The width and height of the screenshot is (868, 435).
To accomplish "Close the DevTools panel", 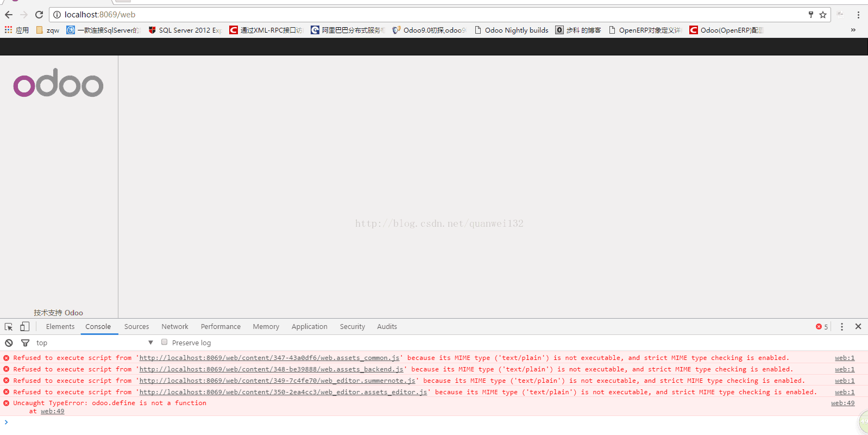I will tap(858, 327).
